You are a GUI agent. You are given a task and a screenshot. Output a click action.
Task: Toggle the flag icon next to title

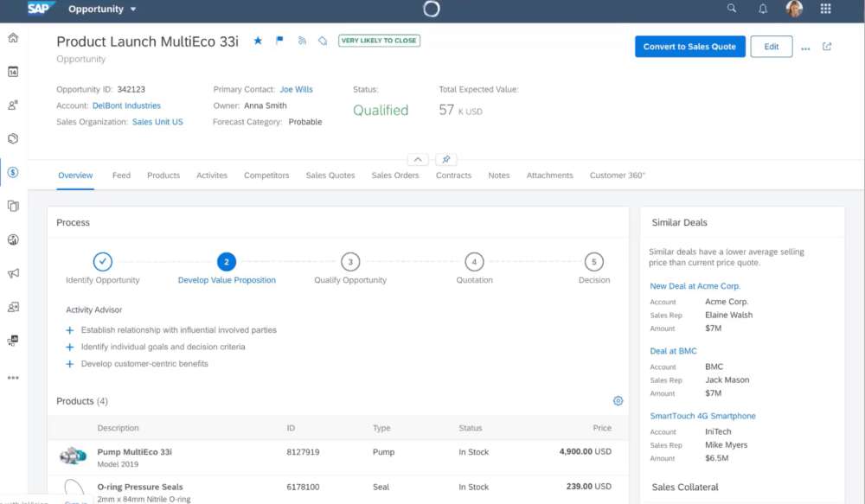point(279,41)
